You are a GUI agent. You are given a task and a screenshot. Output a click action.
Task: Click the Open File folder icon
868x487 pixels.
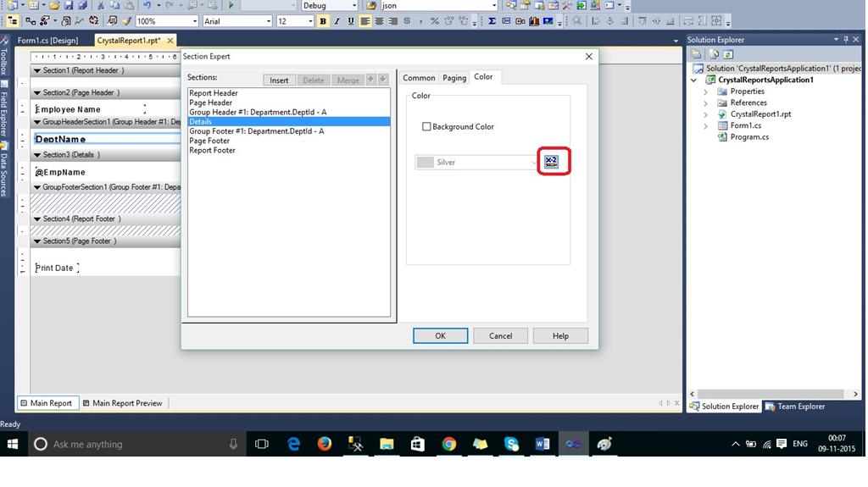point(54,5)
